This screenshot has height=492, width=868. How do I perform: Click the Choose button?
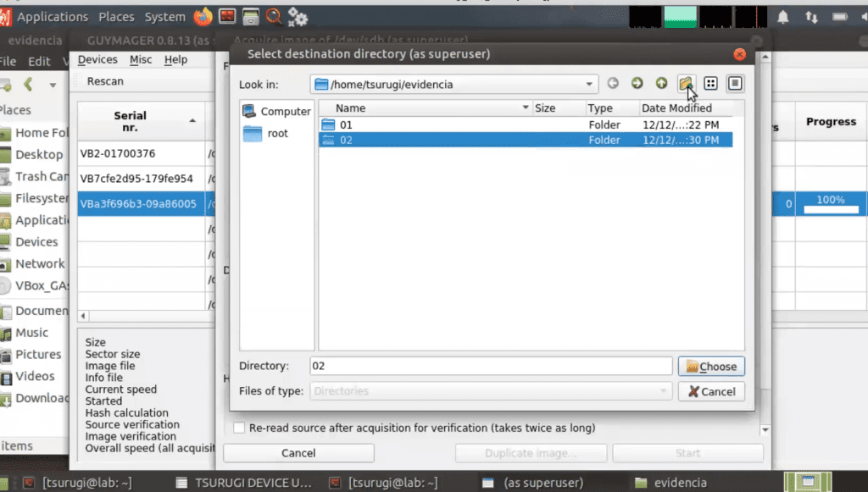tap(711, 367)
